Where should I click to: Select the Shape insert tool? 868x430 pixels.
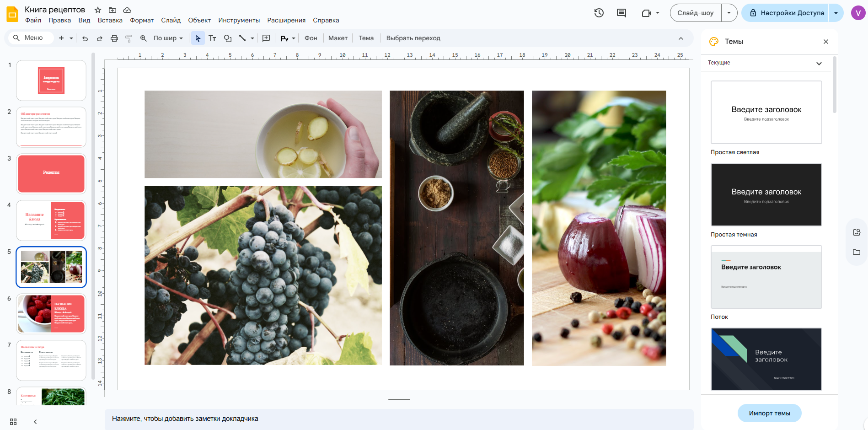(x=227, y=38)
